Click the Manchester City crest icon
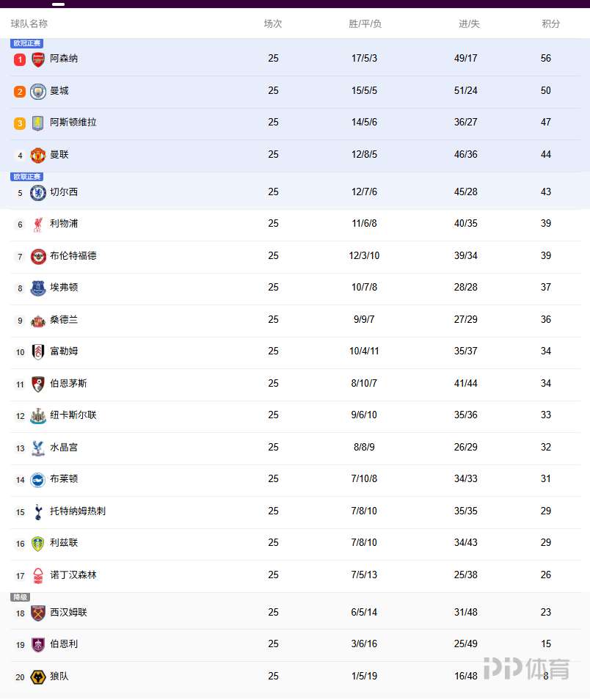The height and width of the screenshot is (700, 590). [x=38, y=92]
